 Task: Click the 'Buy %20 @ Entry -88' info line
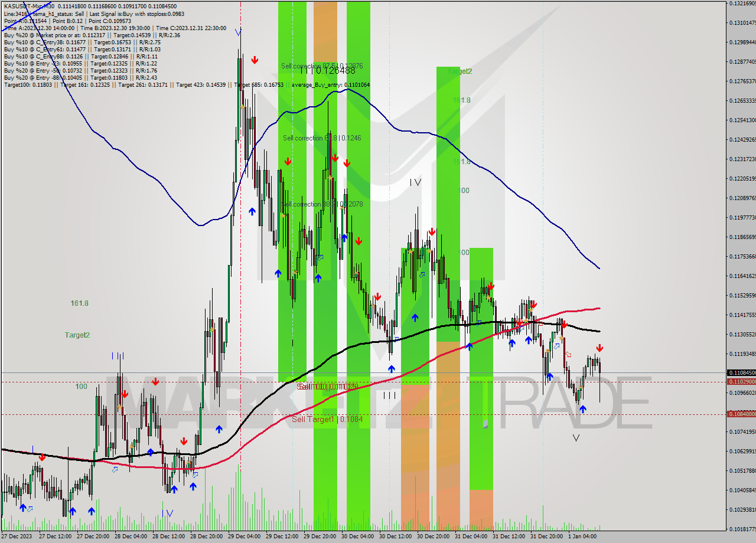[80, 78]
